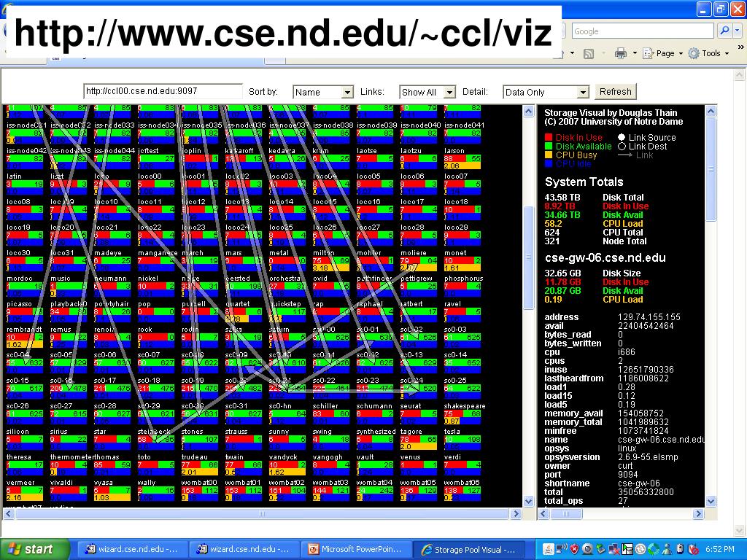This screenshot has width=747, height=560.
Task: Click the Windows start button
Action: pos(34,549)
